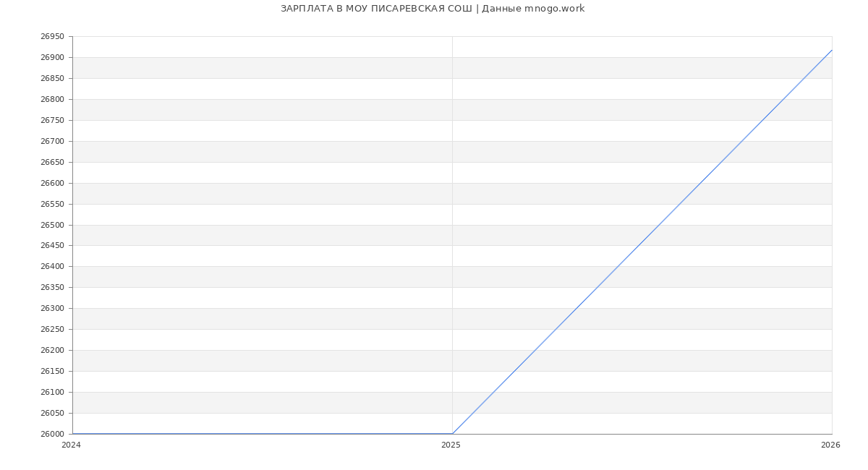Screen dimensions: 868x470
Task: Click the 26750 y-axis label
Action: pos(52,121)
